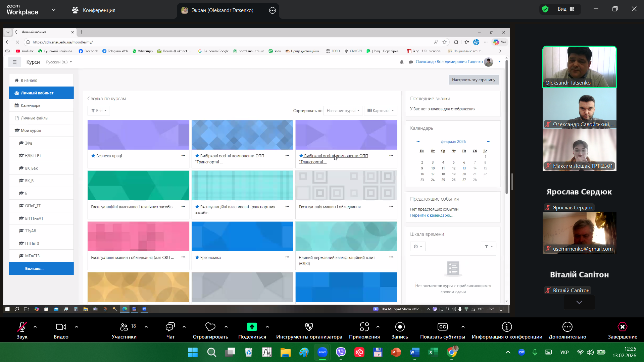This screenshot has height=362, width=644.
Task: Toggle the camera Video button
Action: coord(61,327)
